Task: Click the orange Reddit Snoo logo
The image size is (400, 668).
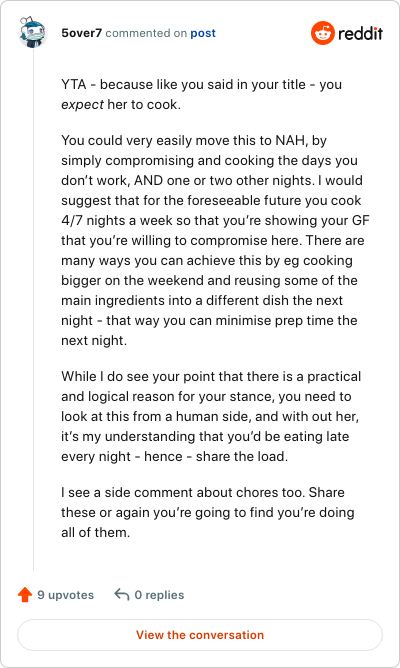Action: pyautogui.click(x=322, y=33)
